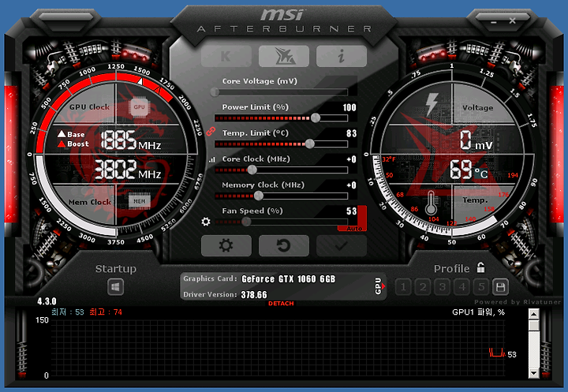This screenshot has height=392, width=568.
Task: Click the DETACH monitor link
Action: [x=281, y=303]
